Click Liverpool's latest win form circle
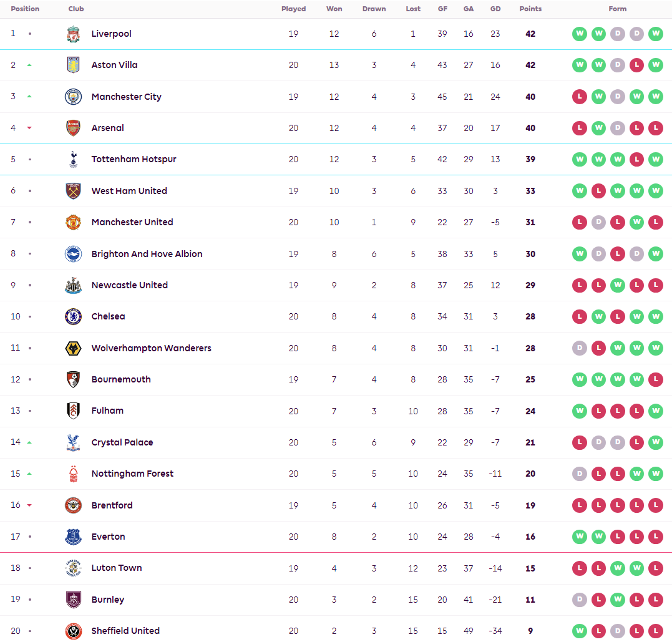 click(x=655, y=34)
